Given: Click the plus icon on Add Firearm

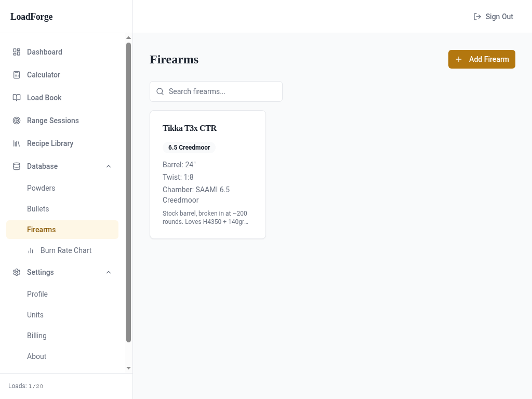Looking at the screenshot, I should tap(459, 59).
